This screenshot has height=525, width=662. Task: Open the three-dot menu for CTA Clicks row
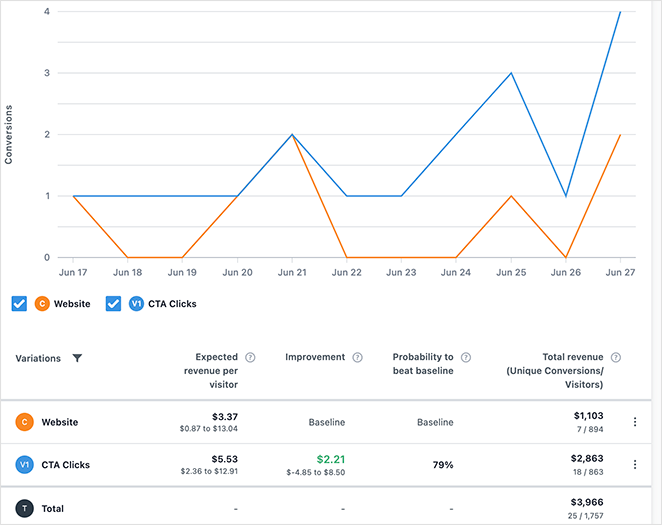[634, 465]
